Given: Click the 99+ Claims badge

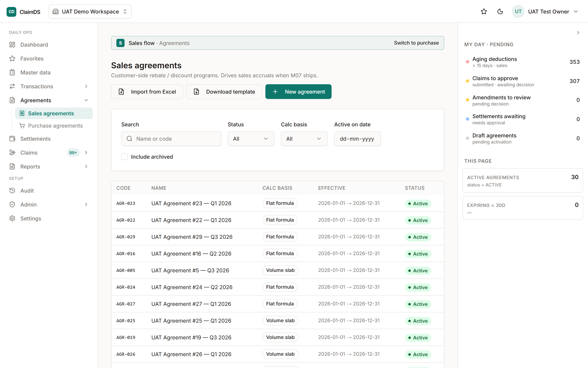Looking at the screenshot, I should pos(73,152).
